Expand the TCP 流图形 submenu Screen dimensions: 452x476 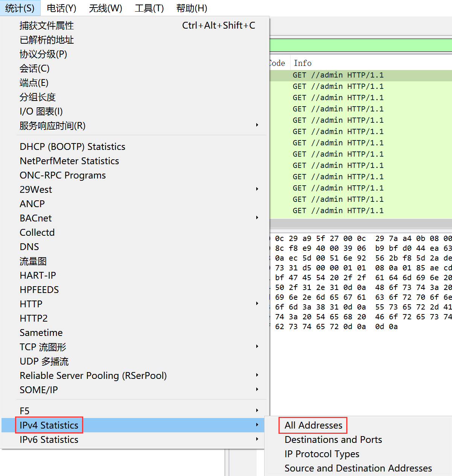pyautogui.click(x=43, y=347)
